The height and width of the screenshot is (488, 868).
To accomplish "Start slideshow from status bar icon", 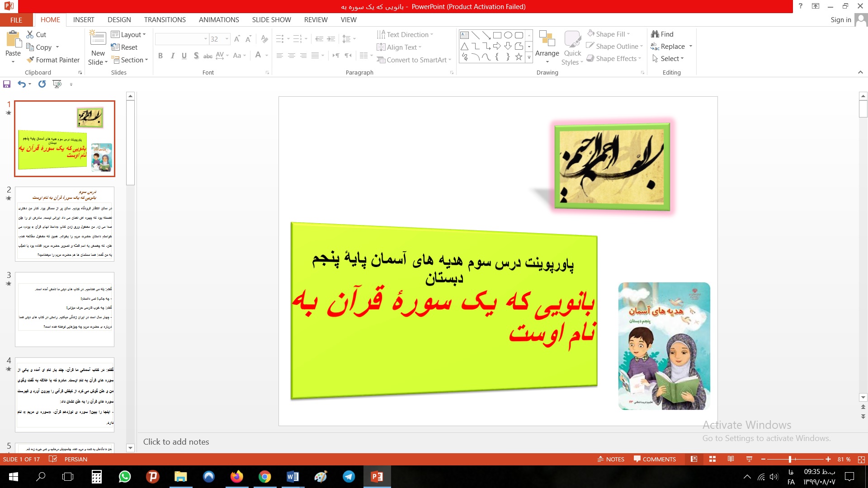I will click(749, 459).
